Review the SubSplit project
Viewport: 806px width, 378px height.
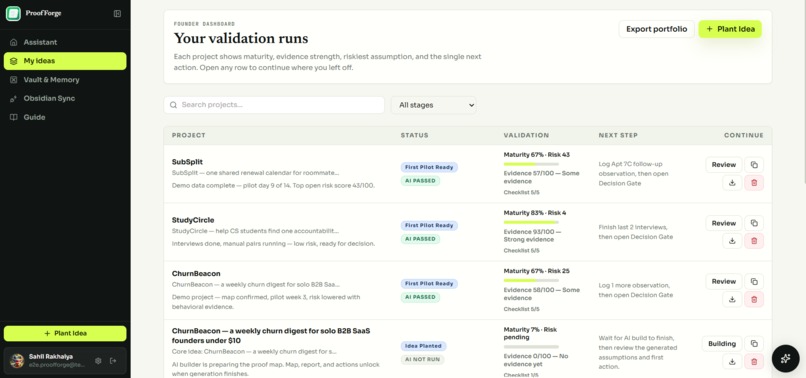(723, 165)
